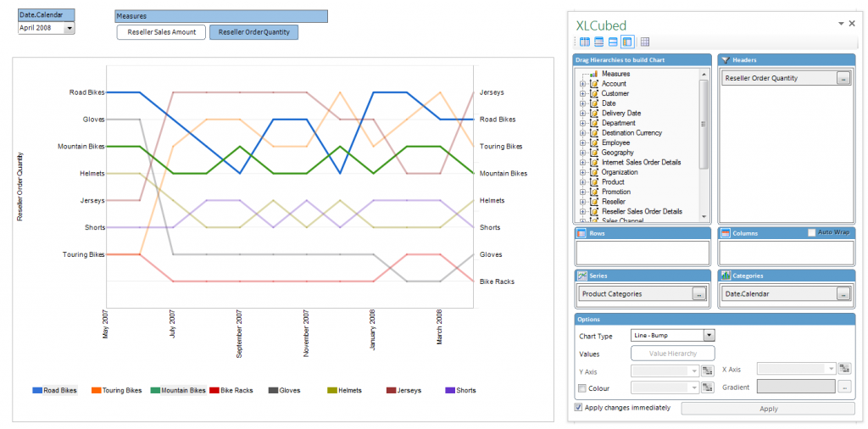Uncheck Apply changes immediately

[x=579, y=408]
